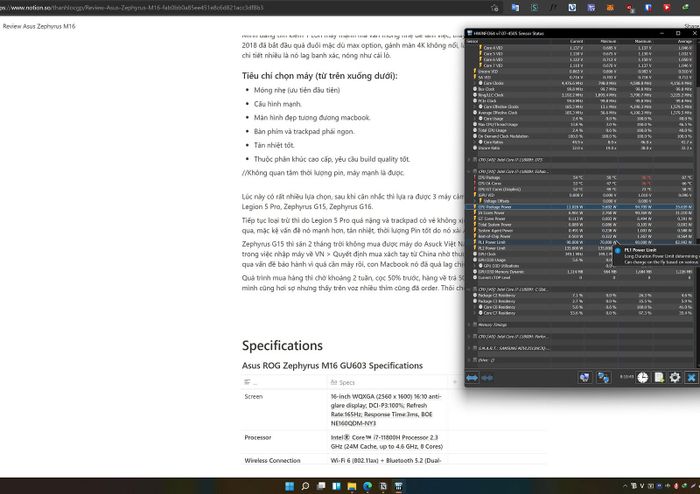The width and height of the screenshot is (700, 494).
Task: Expand CPU Intel Core i7-11800H DTS group
Action: point(469,159)
